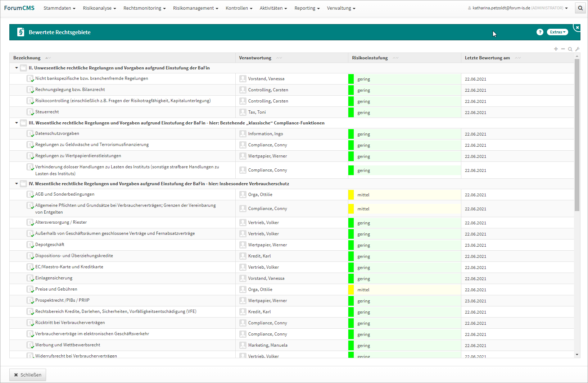The width and height of the screenshot is (588, 383).
Task: Sort by the Risikoeinstufung column header
Action: coord(370,58)
